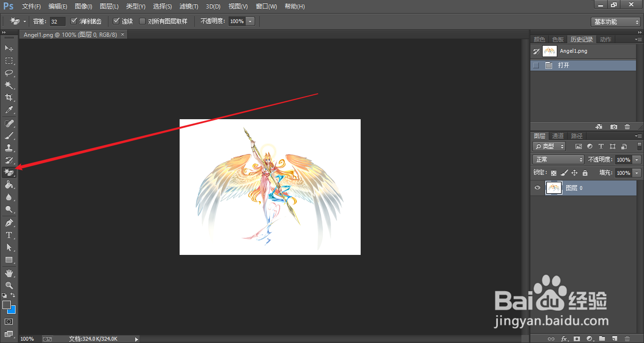Switch to the 路径 tab
This screenshot has width=644, height=343.
pyautogui.click(x=577, y=136)
